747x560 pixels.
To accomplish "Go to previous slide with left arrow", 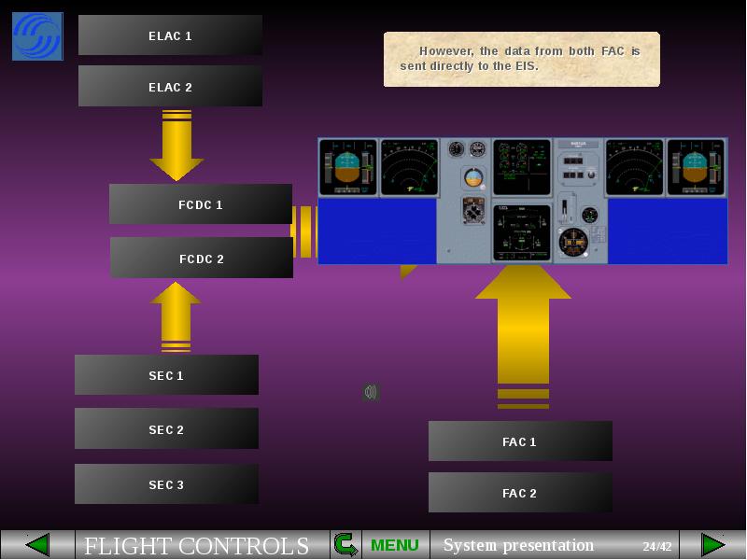I will coord(37,545).
